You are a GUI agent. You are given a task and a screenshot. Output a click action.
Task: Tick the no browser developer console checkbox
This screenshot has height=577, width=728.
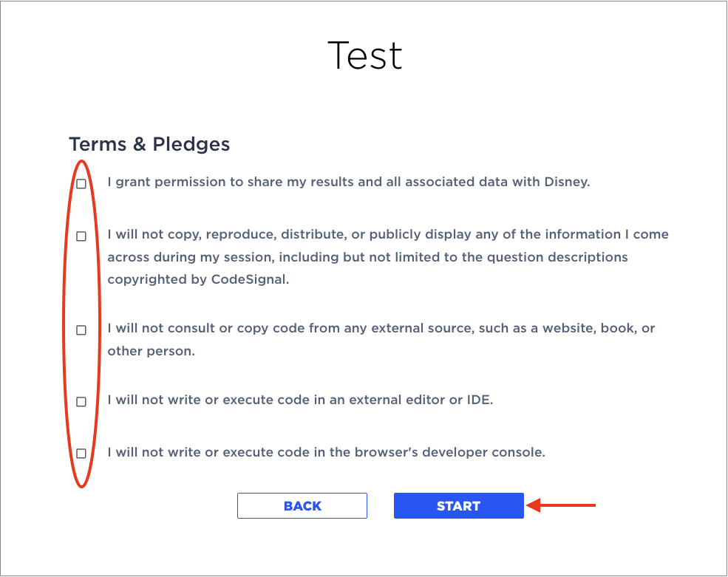click(x=81, y=454)
